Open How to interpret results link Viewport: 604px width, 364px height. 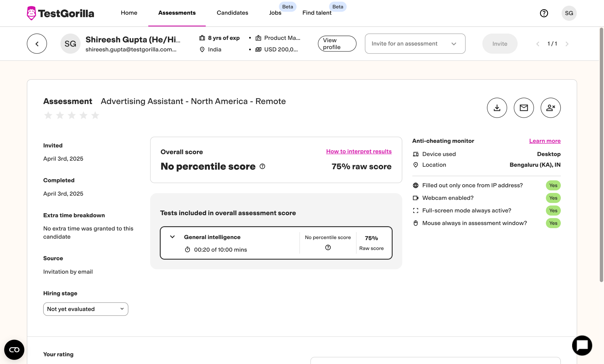pyautogui.click(x=359, y=151)
